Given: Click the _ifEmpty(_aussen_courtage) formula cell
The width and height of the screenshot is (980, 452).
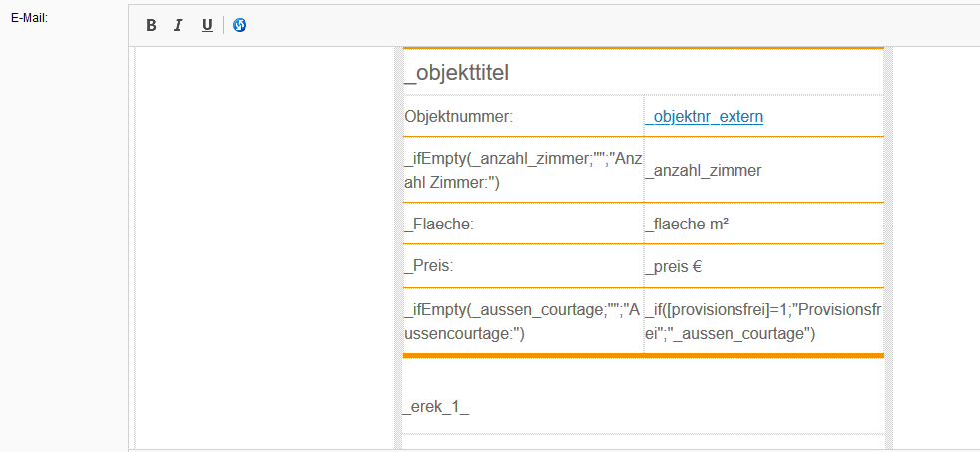Looking at the screenshot, I should [522, 321].
